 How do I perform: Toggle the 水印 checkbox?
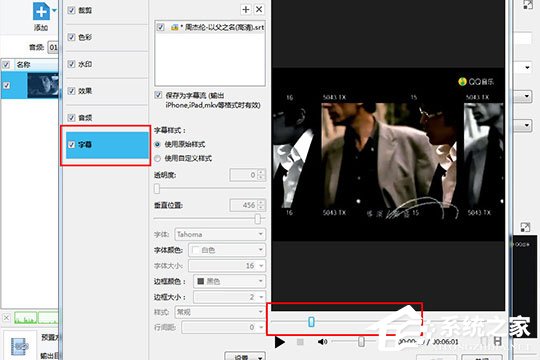tap(71, 64)
